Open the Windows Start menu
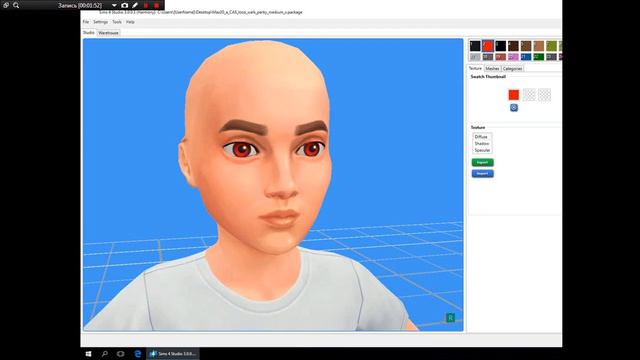640x360 pixels. 89,354
